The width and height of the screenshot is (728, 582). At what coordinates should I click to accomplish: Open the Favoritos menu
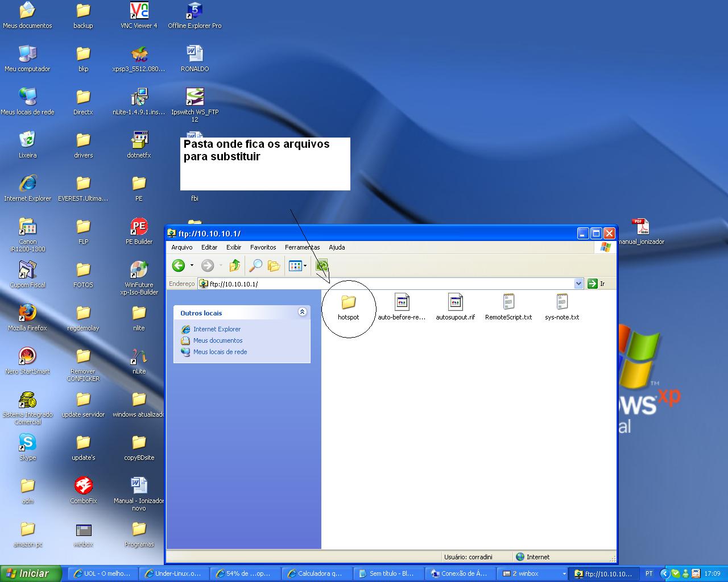pyautogui.click(x=263, y=247)
